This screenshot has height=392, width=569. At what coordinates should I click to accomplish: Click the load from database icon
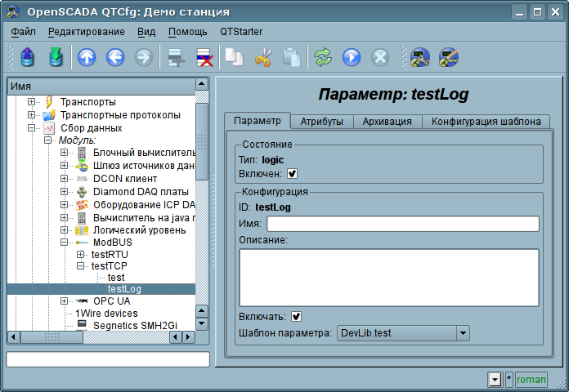pyautogui.click(x=28, y=57)
